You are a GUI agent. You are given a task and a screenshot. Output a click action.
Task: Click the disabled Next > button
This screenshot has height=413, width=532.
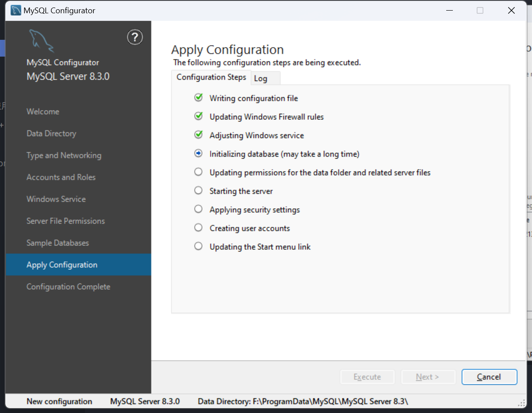point(428,377)
